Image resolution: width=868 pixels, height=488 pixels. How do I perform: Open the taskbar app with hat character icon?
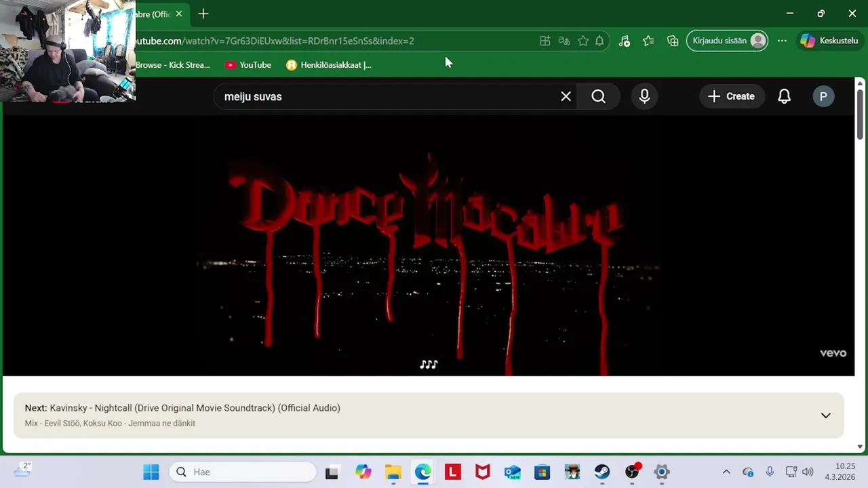pyautogui.click(x=572, y=472)
